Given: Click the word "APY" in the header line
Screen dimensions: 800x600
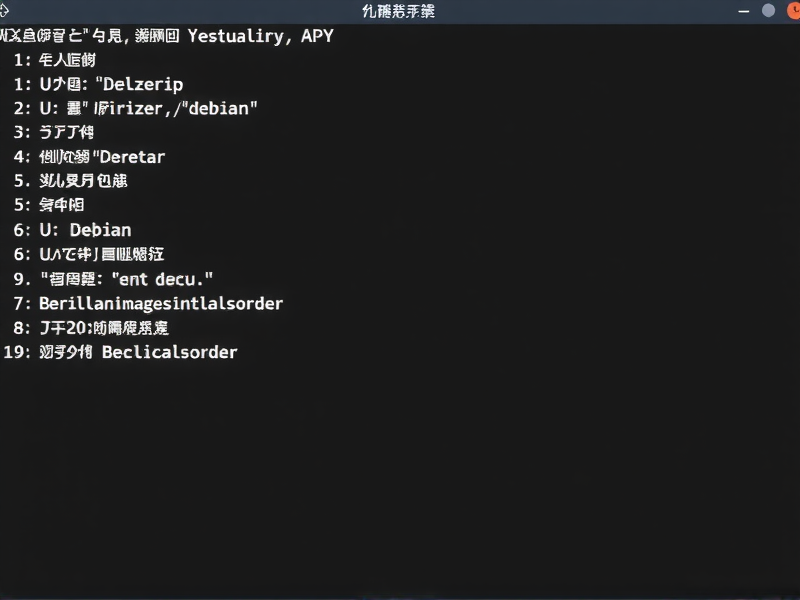Looking at the screenshot, I should 316,36.
